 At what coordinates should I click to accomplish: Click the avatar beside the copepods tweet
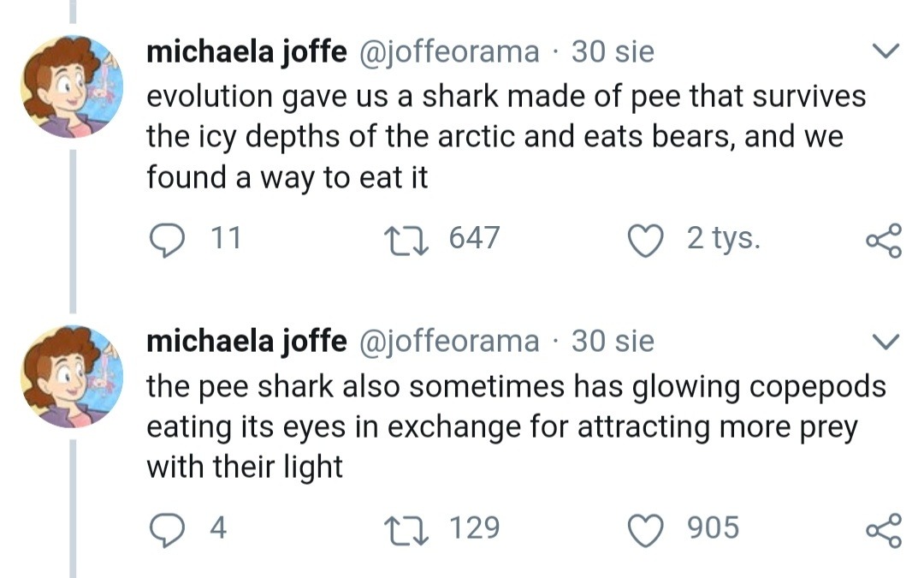tap(72, 376)
